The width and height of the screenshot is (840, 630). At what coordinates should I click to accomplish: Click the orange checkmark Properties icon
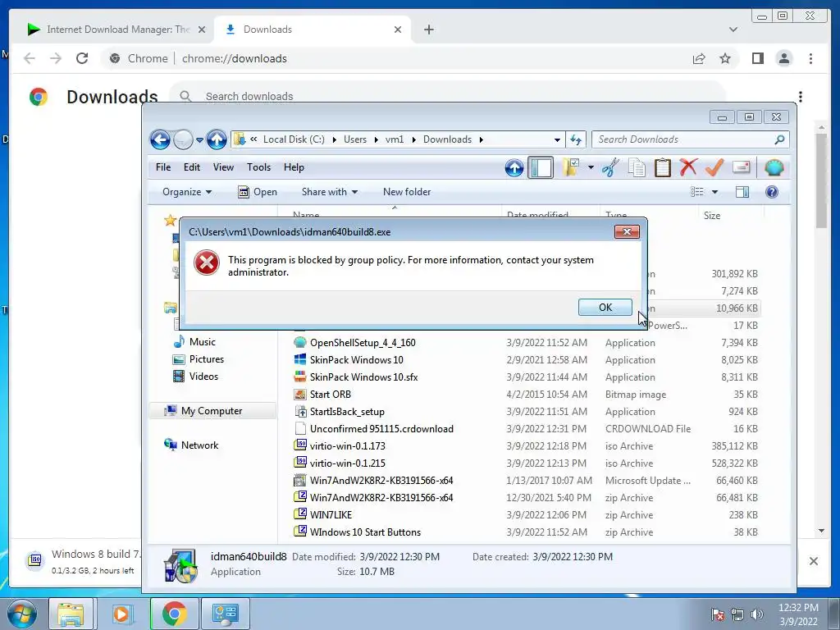714,167
